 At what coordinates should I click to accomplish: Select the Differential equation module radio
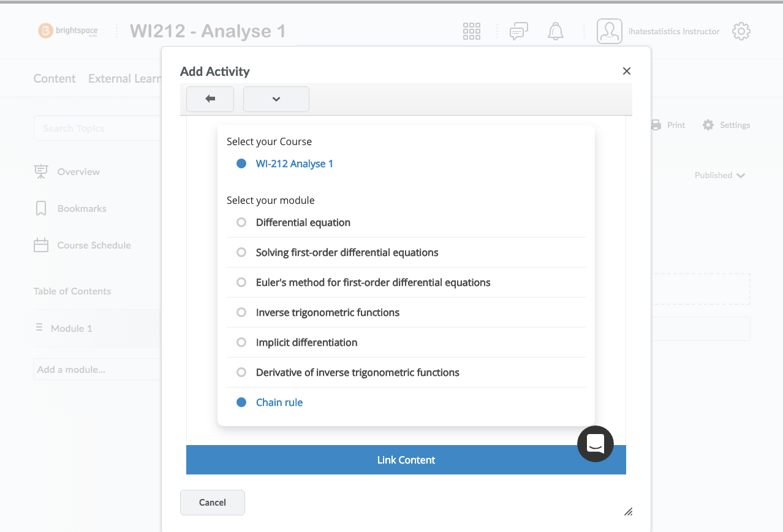click(x=241, y=222)
